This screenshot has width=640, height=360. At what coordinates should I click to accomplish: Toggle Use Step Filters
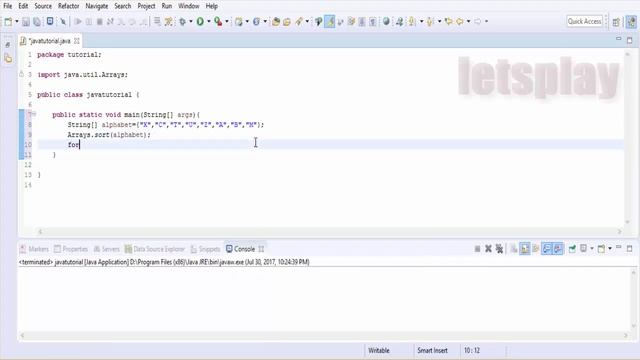point(168,22)
